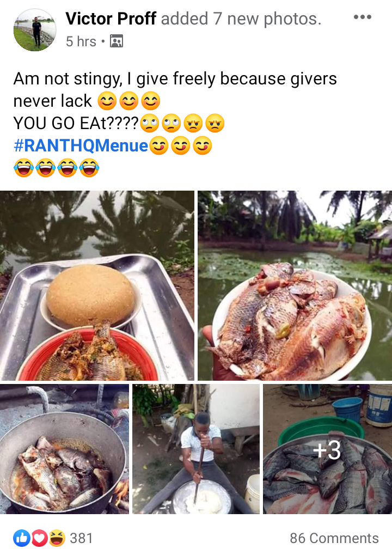Click the shared-with audience icon beside 5 hrs
The width and height of the screenshot is (392, 555).
coord(117,41)
